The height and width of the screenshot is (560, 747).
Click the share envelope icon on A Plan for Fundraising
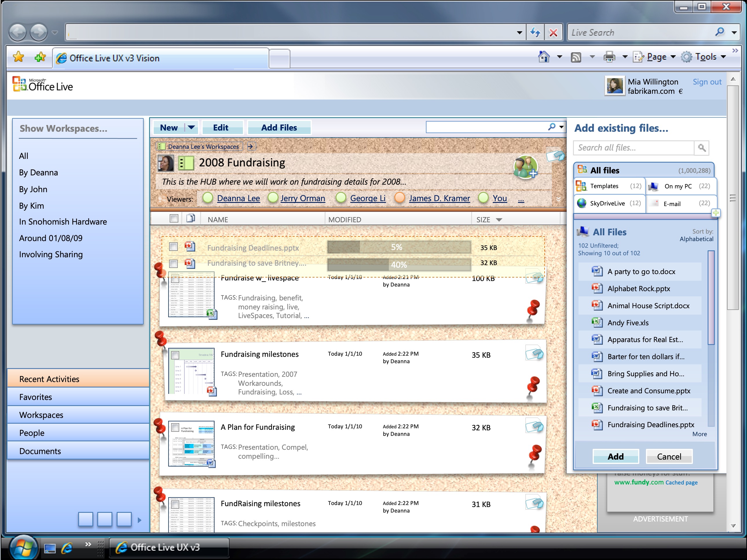point(534,426)
